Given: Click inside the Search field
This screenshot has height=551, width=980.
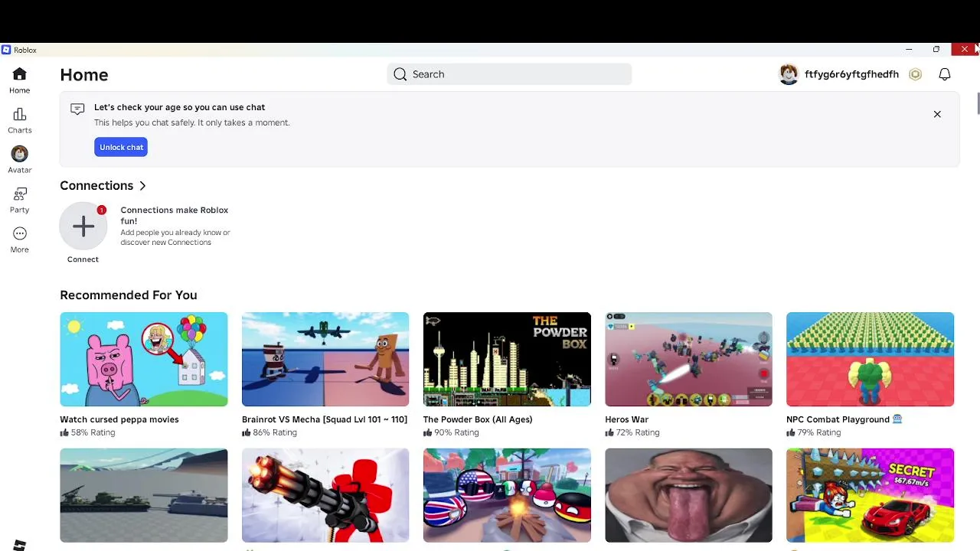Looking at the screenshot, I should point(509,74).
